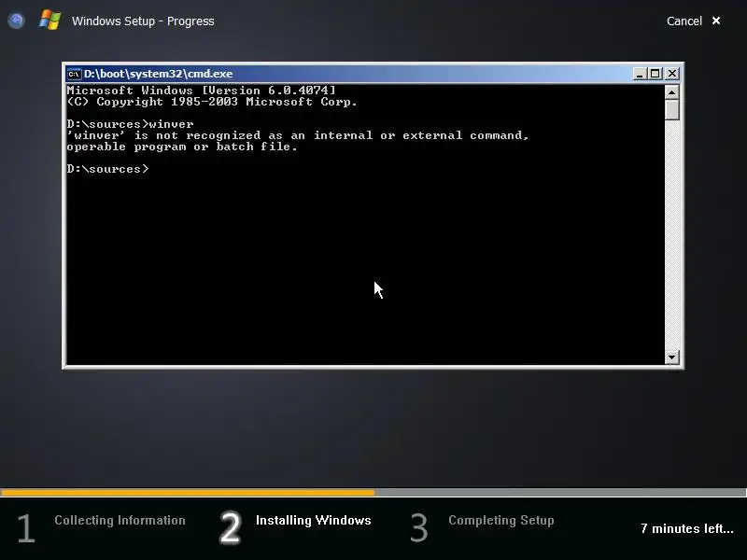Click the 'D:\sources>winver' command line
The height and width of the screenshot is (560, 747).
tap(130, 124)
